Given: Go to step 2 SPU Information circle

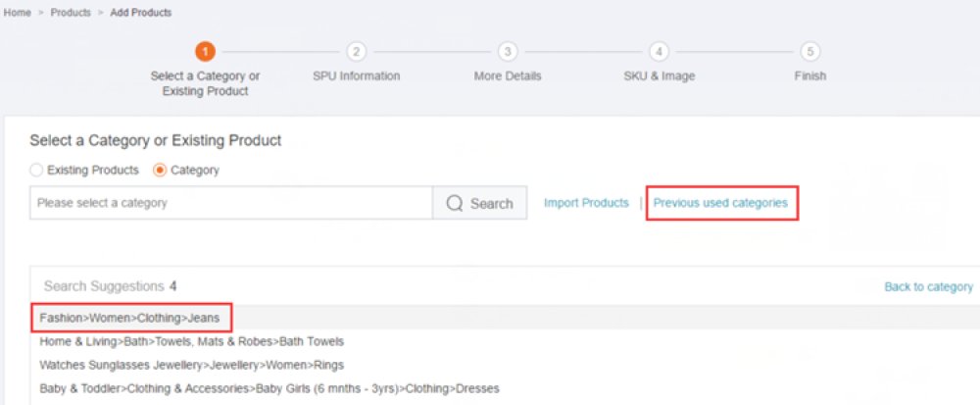Looking at the screenshot, I should [x=357, y=52].
